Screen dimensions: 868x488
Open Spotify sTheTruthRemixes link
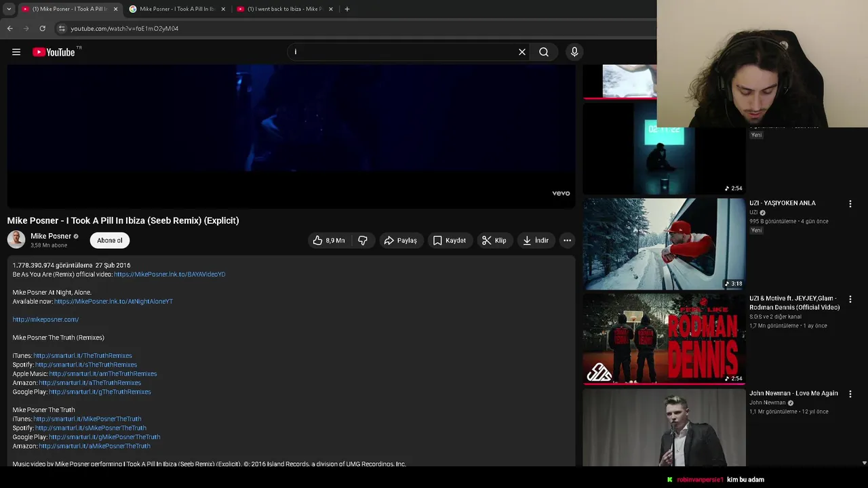click(x=86, y=365)
